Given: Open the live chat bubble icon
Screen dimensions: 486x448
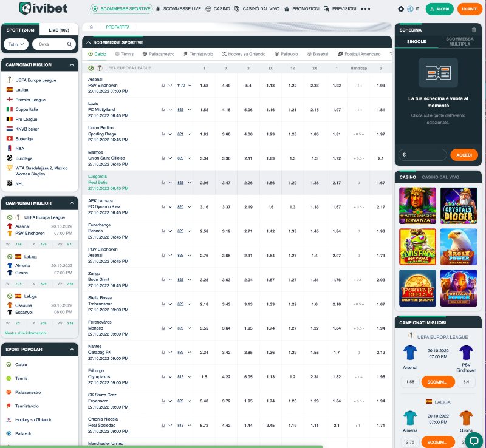Looking at the screenshot, I should click(x=474, y=440).
